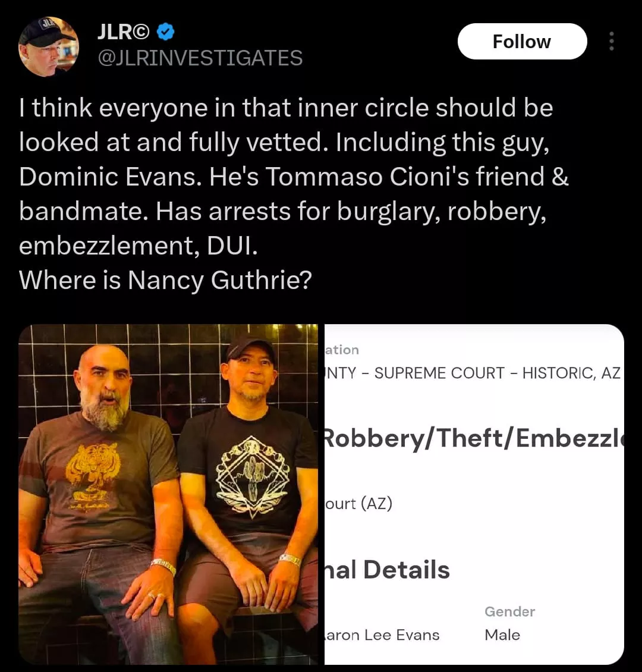Click the 'nal Details' section heading
The image size is (642, 672).
coord(387,570)
